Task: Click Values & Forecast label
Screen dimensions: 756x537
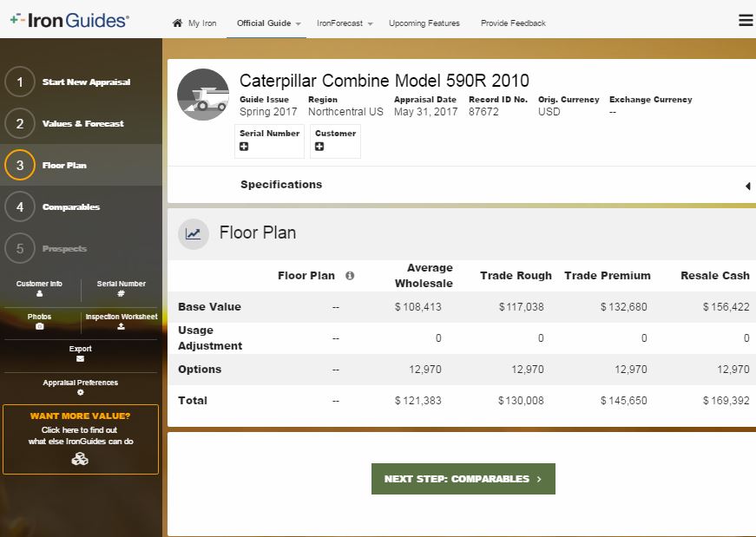Action: (x=83, y=123)
